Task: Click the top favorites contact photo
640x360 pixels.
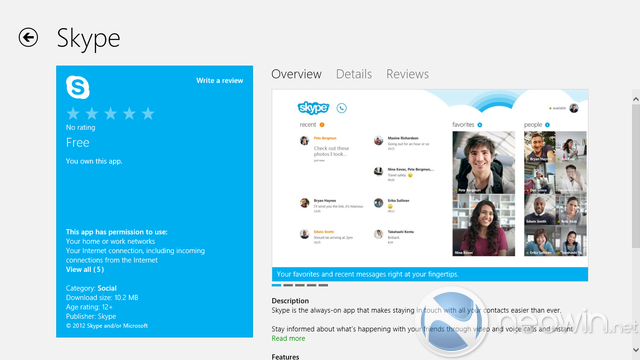Action: [x=484, y=162]
